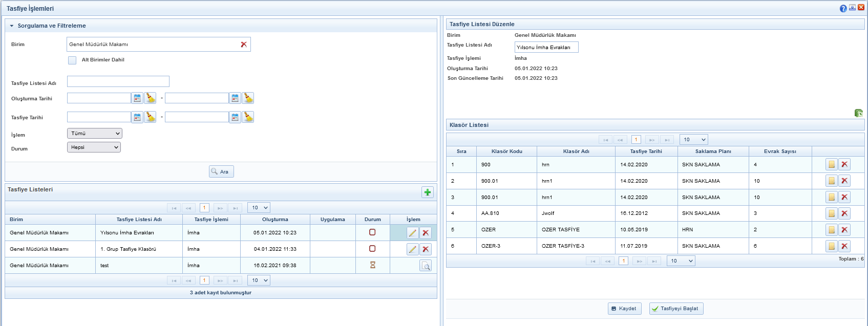Click the green add-folder icon above Klasör Listesi
The image size is (868, 326).
point(859,113)
